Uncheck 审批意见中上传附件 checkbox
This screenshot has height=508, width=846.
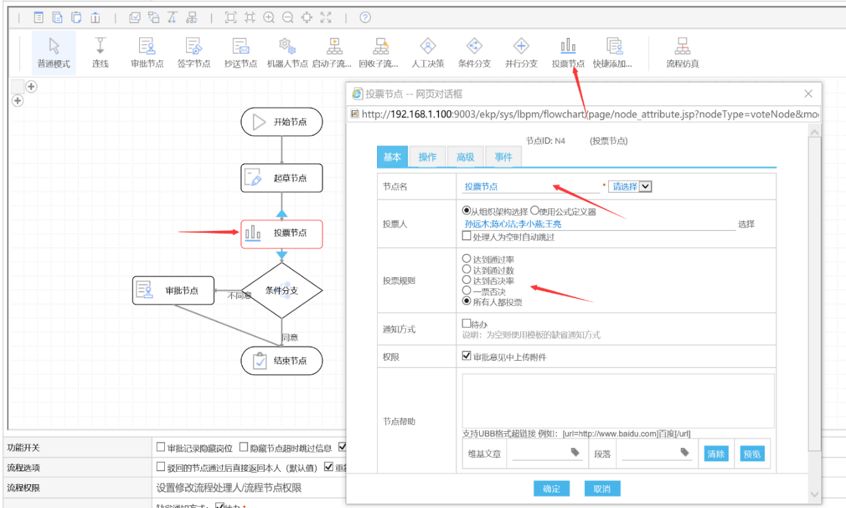467,355
